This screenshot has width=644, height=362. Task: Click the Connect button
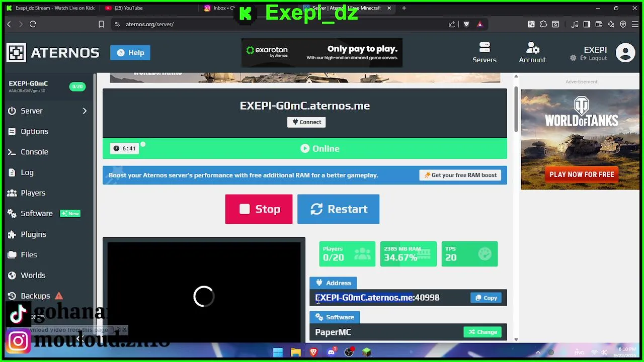306,122
